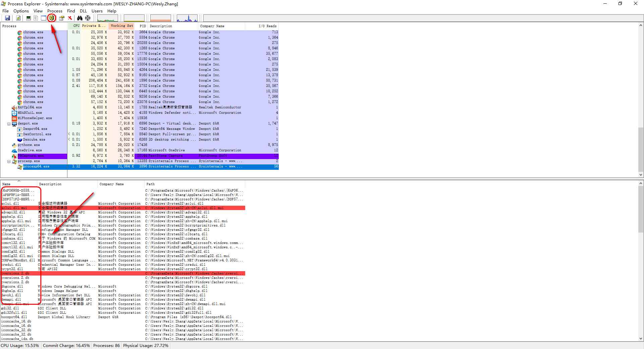Screen dimensions: 644x349
Task: Click the Physical Usage status bar entry
Action: click(146, 346)
